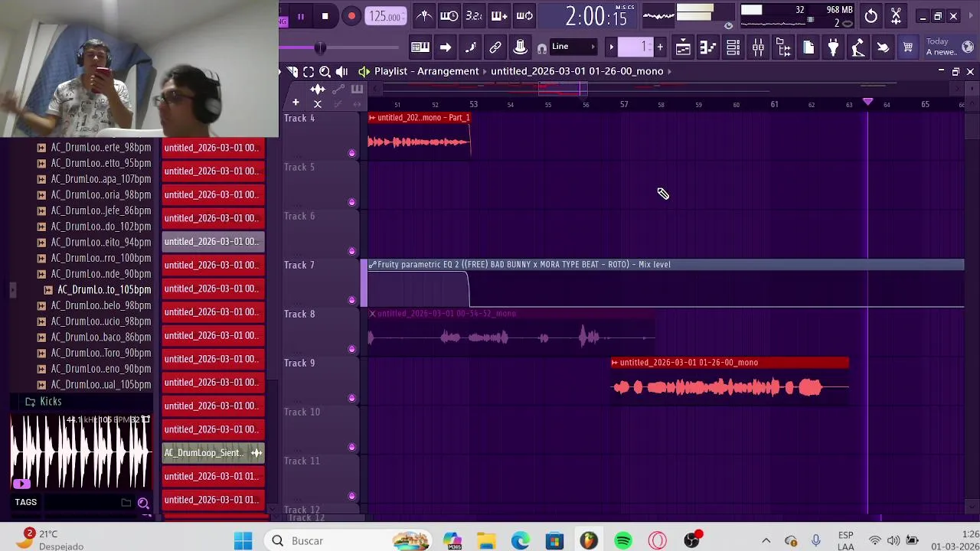Open the Channel rack view icon
Screen dimensions: 980x551
(x=733, y=47)
